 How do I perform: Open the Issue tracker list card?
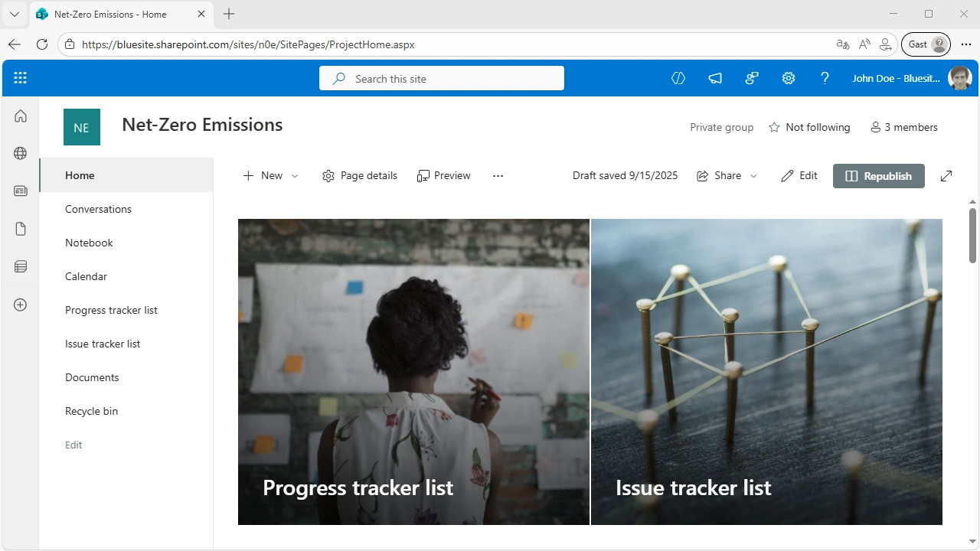coord(766,373)
